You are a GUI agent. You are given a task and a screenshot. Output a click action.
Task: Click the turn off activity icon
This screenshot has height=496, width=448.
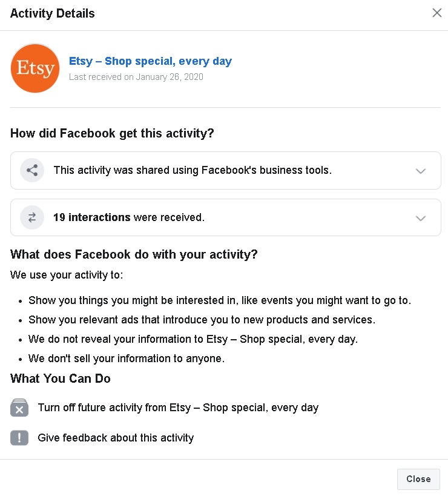(x=19, y=408)
